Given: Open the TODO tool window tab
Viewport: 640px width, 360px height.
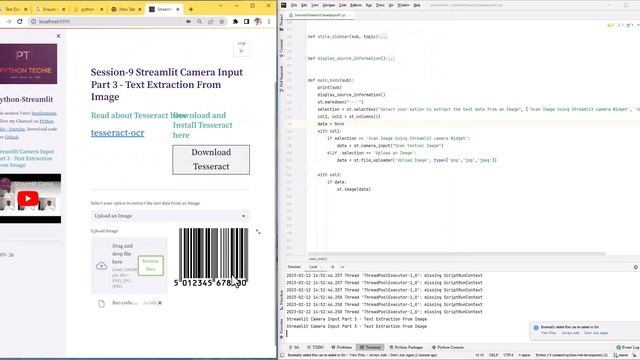Looking at the screenshot, I should pyautogui.click(x=316, y=347).
